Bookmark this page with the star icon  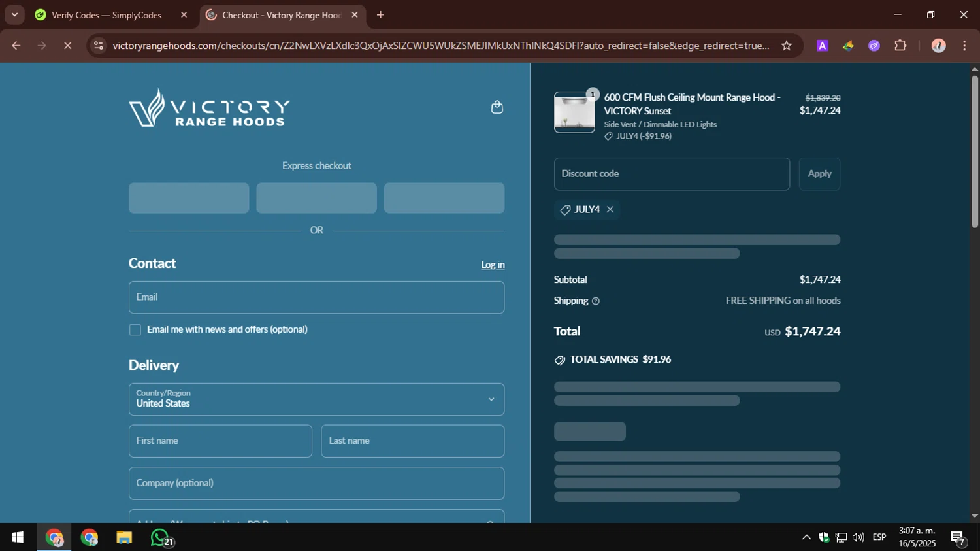787,46
